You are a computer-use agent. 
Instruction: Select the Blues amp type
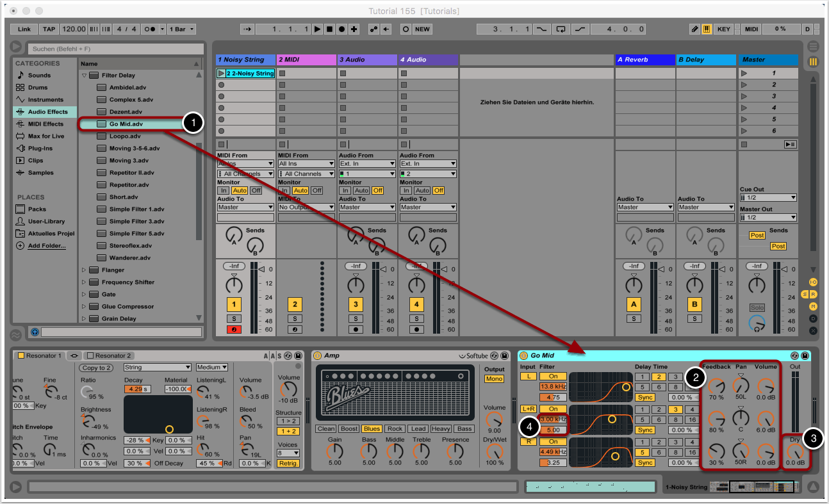coord(371,429)
